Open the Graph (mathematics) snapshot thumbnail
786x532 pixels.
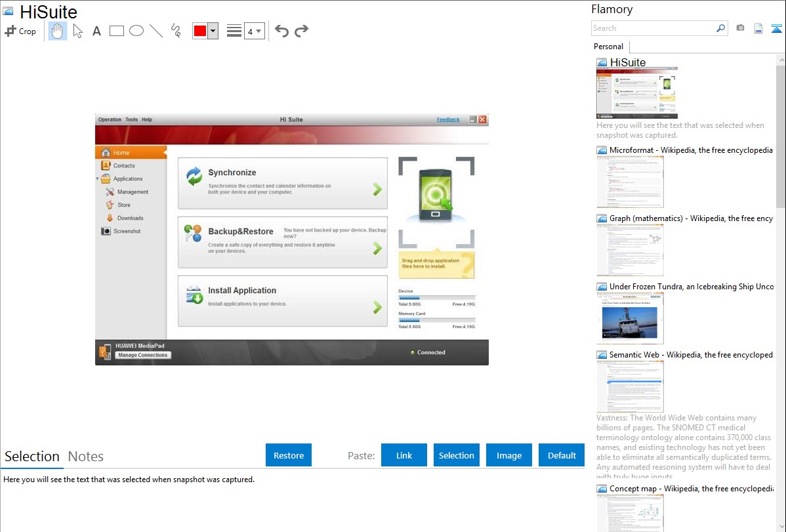coord(630,250)
